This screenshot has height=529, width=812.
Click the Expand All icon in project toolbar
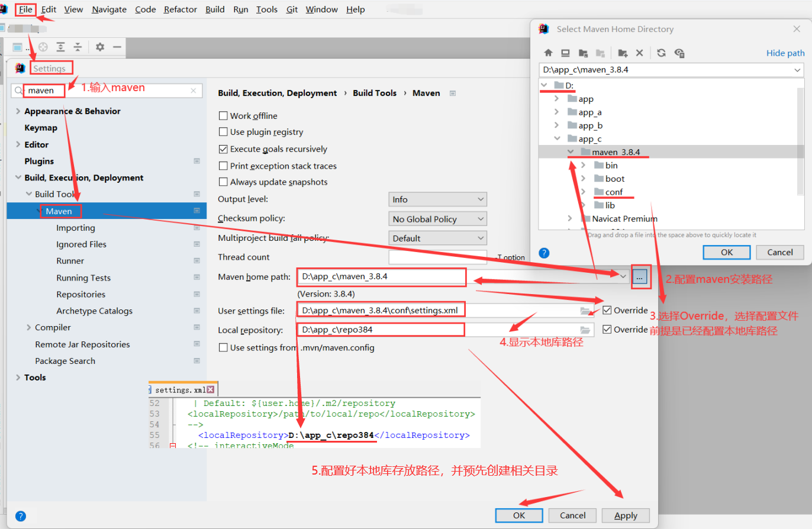tap(60, 47)
